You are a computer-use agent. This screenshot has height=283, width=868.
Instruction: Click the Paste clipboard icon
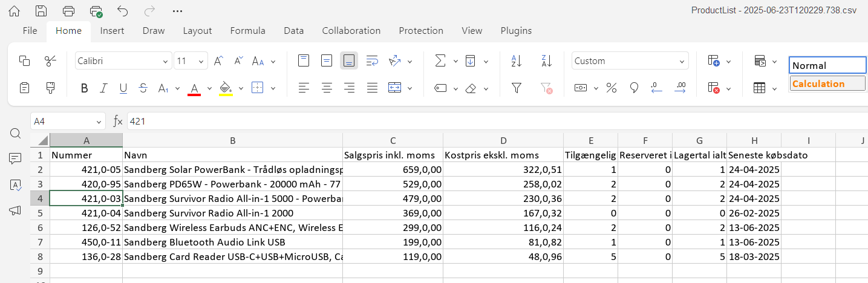point(25,88)
